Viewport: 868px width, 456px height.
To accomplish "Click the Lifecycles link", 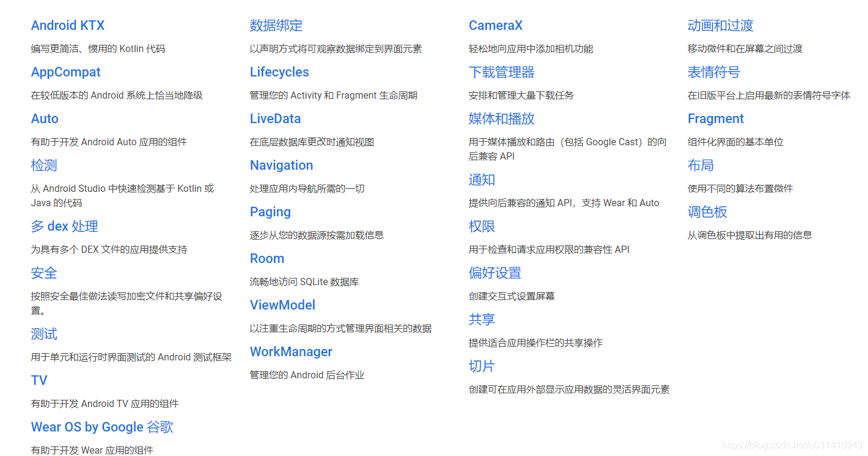I will click(x=279, y=72).
